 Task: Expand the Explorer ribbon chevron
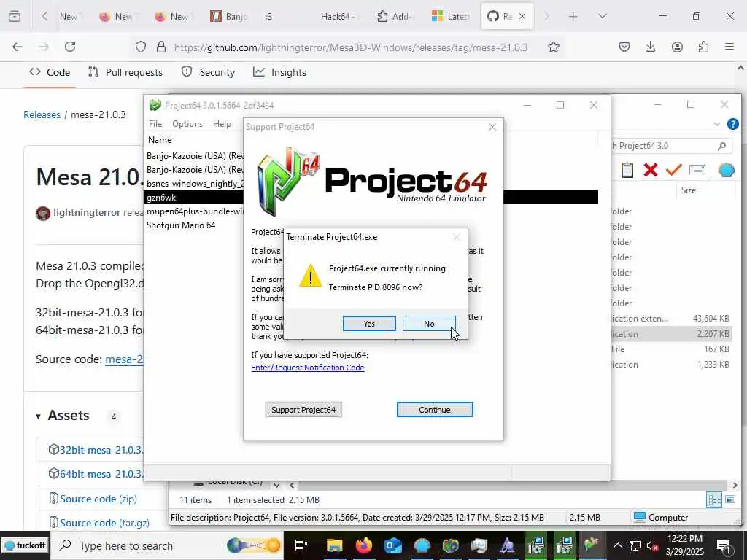point(717,124)
